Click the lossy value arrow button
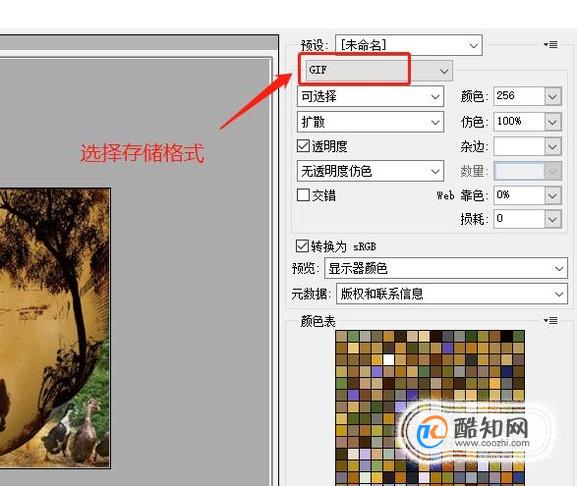The height and width of the screenshot is (486, 577). pyautogui.click(x=552, y=219)
